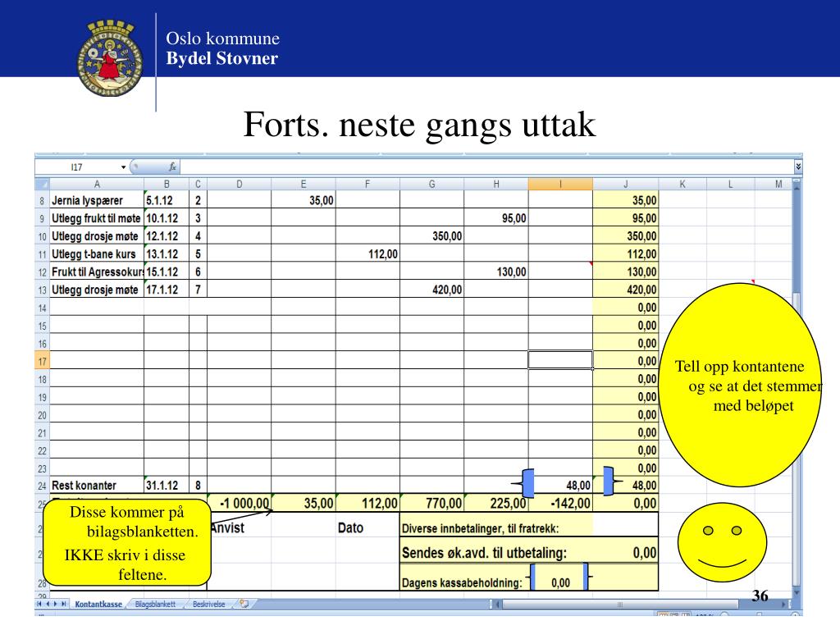The width and height of the screenshot is (840, 630).
Task: Click cell 'Frukt til Agressokurs'
Action: (97, 272)
